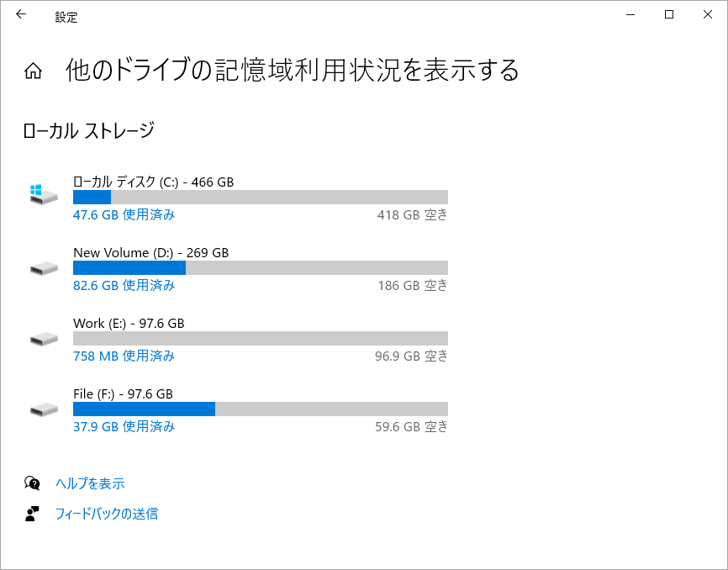728x570 pixels.
Task: Click the help chat bubble icon
Action: pos(32,483)
